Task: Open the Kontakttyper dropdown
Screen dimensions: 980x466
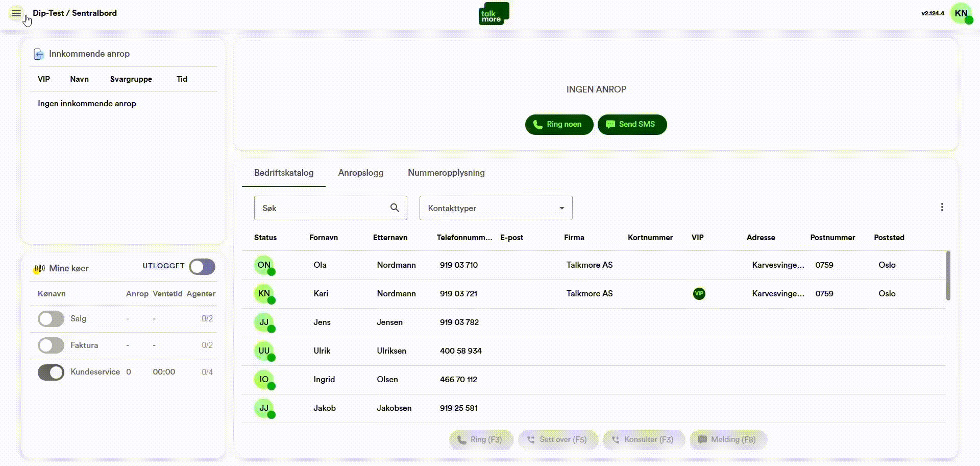Action: click(x=495, y=208)
